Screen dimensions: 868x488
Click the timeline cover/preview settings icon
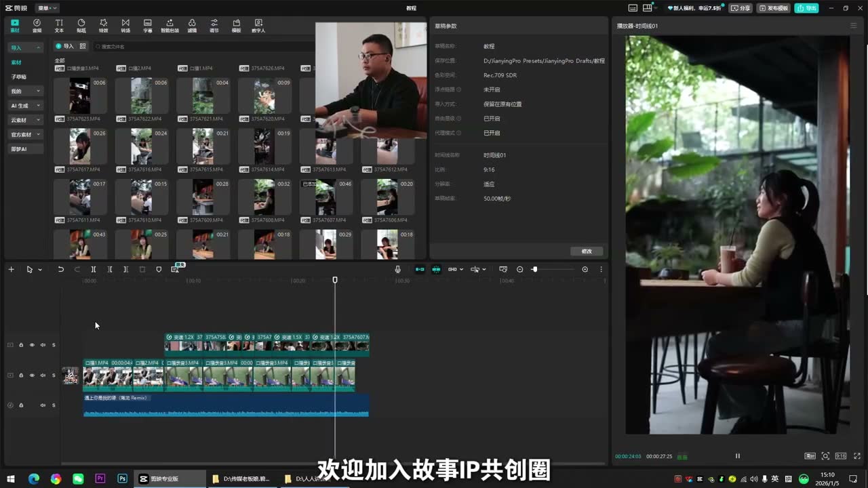click(503, 269)
